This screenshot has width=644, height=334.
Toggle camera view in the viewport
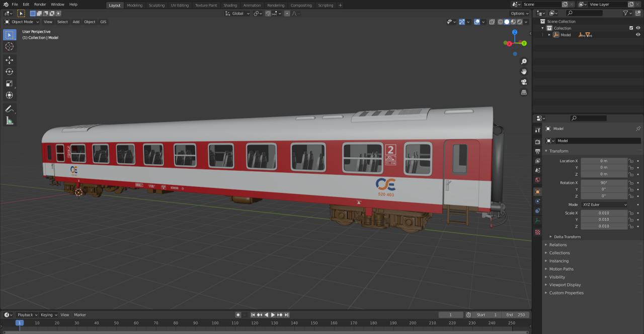(x=524, y=82)
